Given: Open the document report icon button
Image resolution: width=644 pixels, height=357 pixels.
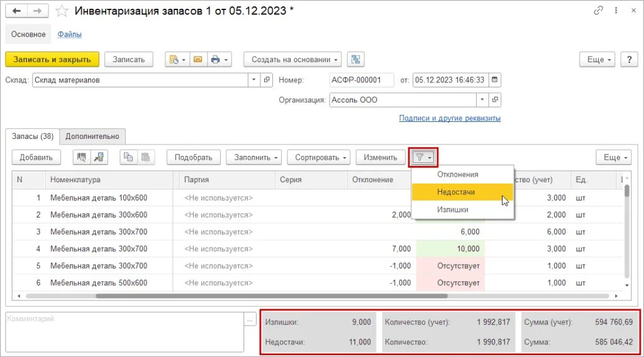Looking at the screenshot, I should (x=174, y=60).
